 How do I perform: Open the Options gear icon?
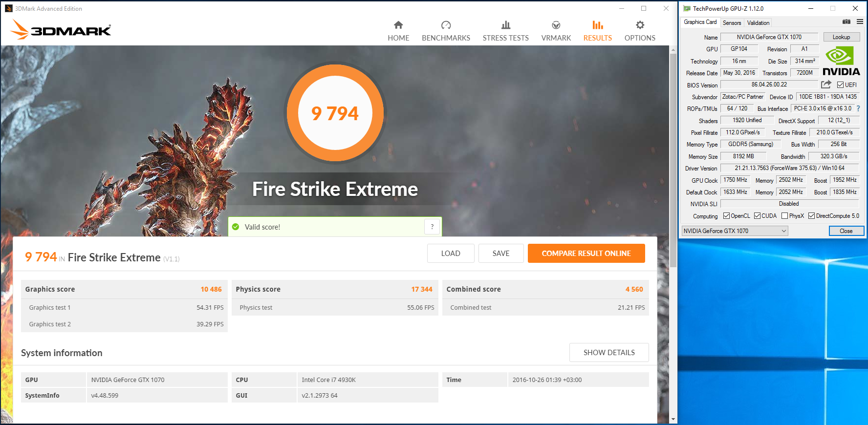point(640,25)
